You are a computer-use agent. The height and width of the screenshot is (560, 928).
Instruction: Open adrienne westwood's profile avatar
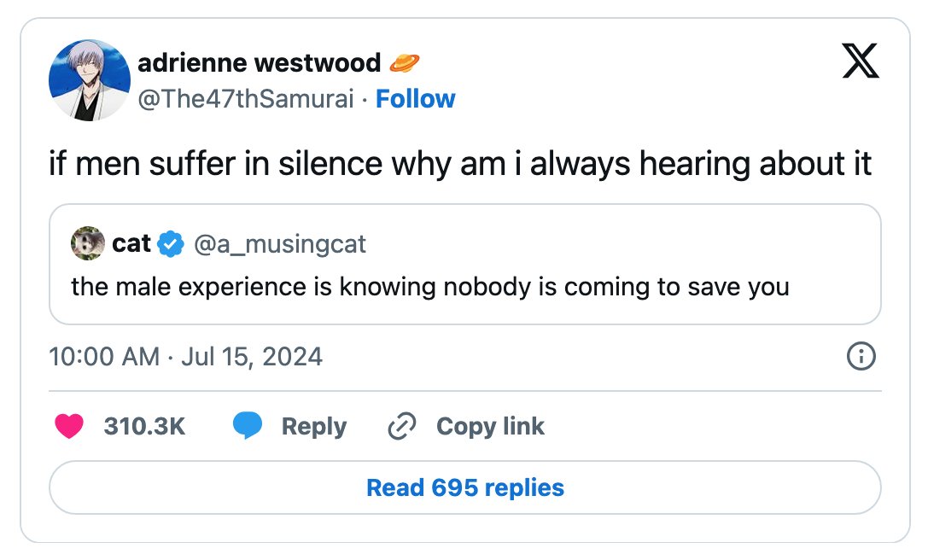tap(90, 80)
